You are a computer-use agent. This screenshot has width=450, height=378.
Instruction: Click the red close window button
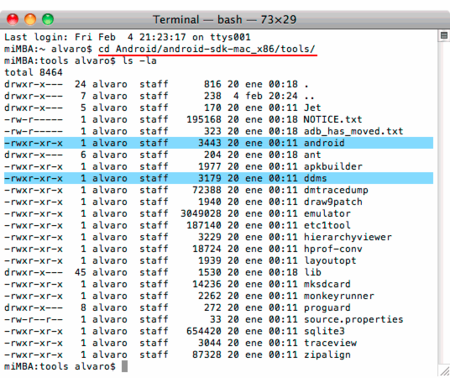click(x=13, y=19)
